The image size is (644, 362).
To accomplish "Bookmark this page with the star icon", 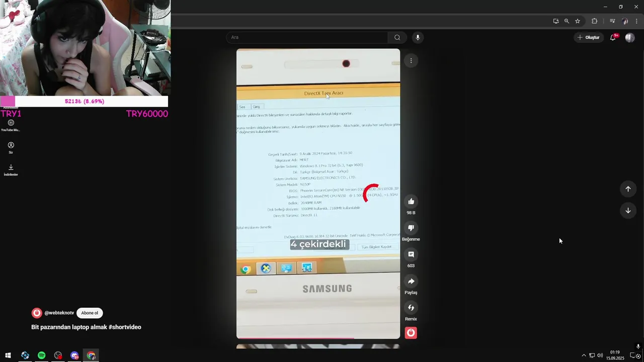I will tap(578, 21).
